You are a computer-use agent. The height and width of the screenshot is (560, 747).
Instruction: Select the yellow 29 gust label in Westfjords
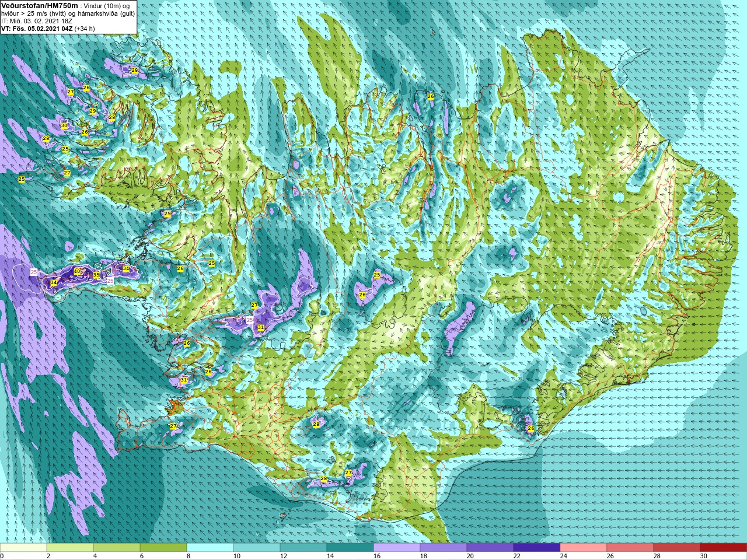point(93,111)
